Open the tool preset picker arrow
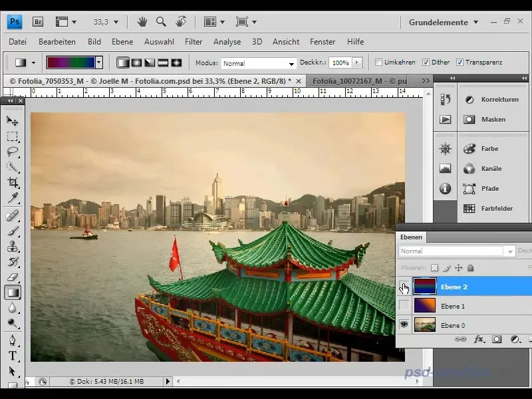This screenshot has width=532, height=399. tap(33, 63)
